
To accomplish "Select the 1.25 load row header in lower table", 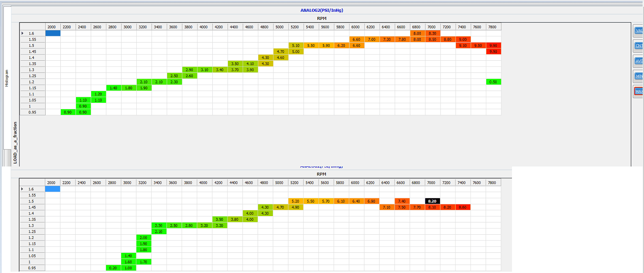I will (x=32, y=232).
